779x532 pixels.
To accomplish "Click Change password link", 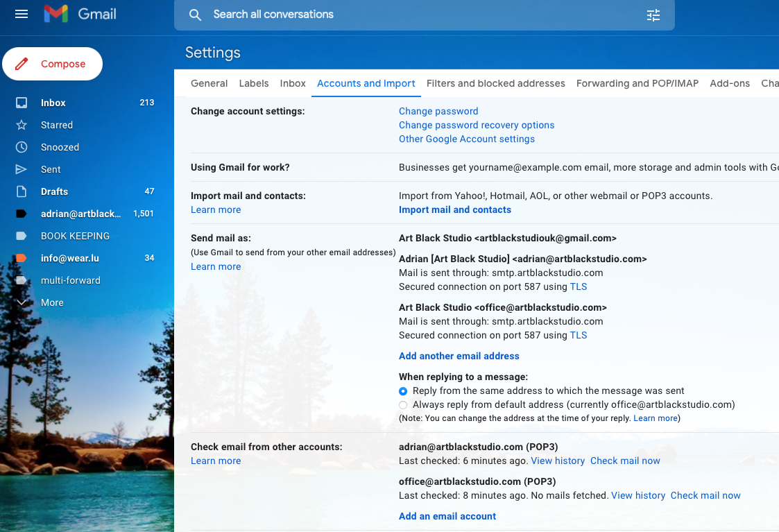I will 438,111.
